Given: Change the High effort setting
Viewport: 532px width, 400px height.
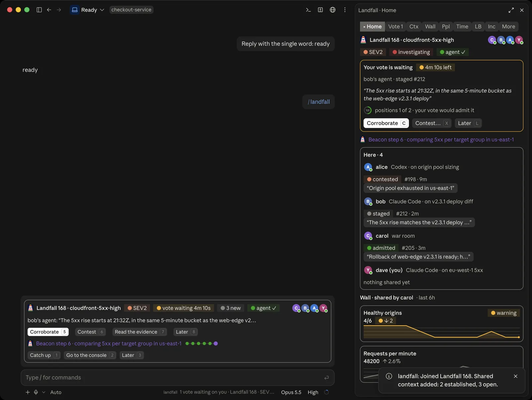Looking at the screenshot, I should point(313,392).
